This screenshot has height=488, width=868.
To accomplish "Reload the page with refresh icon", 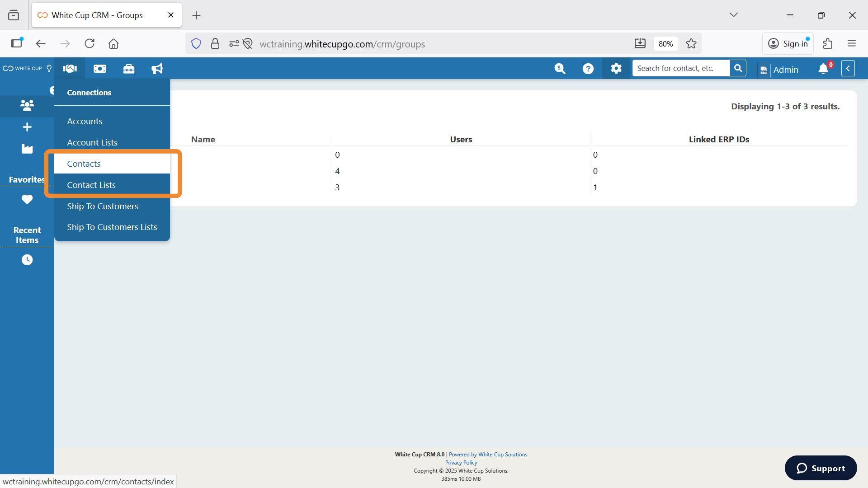I will pyautogui.click(x=90, y=43).
